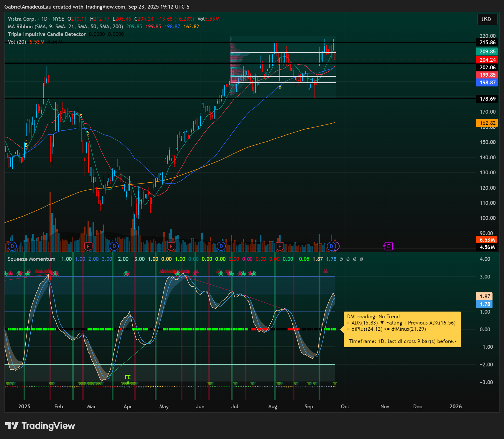Click the green 209.85 SMA price label

[x=487, y=52]
